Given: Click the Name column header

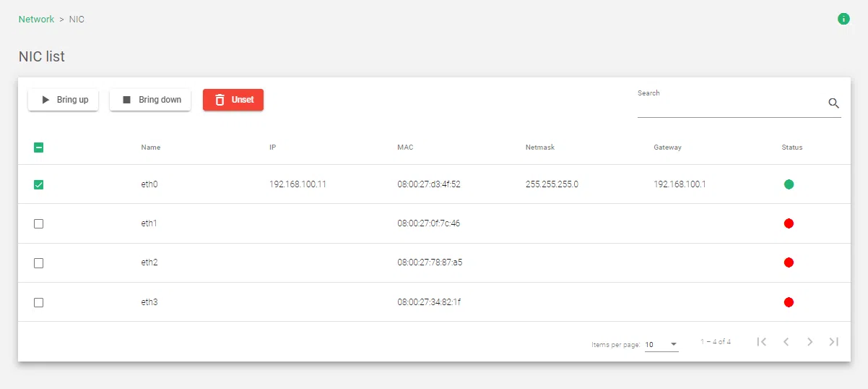Looking at the screenshot, I should 150,148.
